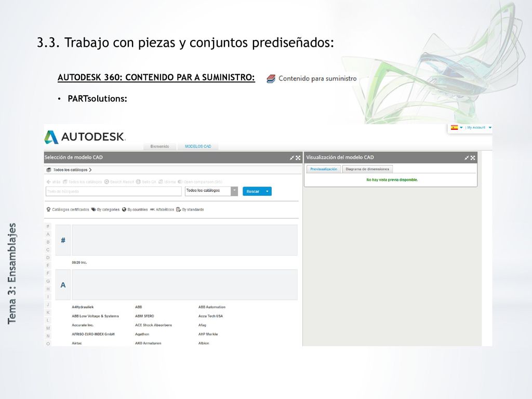Open the Buscar button dropdown arrow
This screenshot has width=532, height=399.
point(268,191)
